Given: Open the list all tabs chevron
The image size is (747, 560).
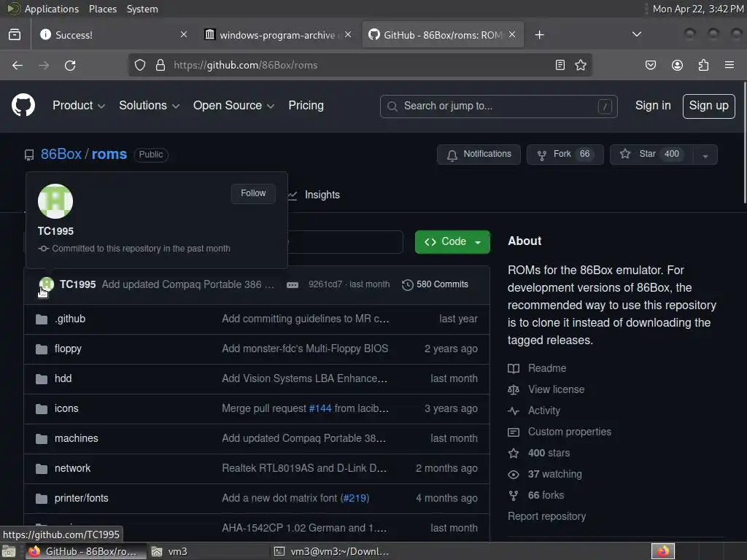Looking at the screenshot, I should coord(636,34).
